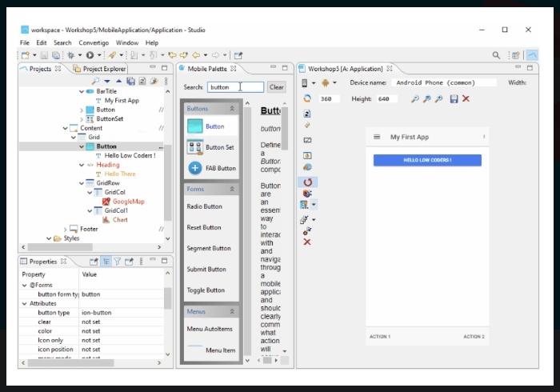Click the Clear button next to search

coord(276,87)
